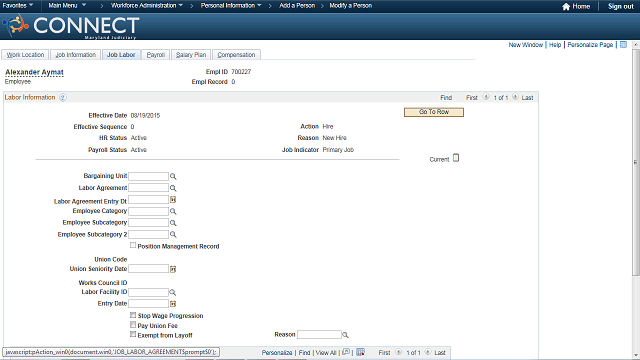Click the Labor Information help icon
640x360 pixels.
62,98
